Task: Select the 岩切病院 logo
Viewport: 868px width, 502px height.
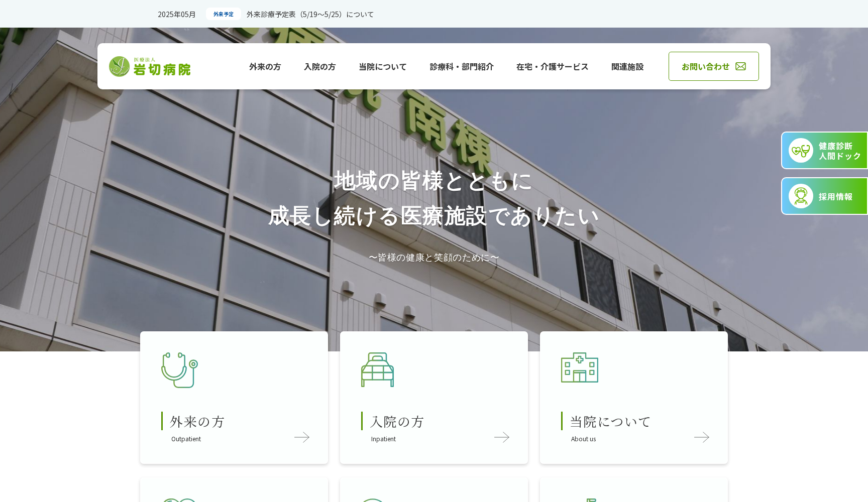Action: (x=150, y=66)
